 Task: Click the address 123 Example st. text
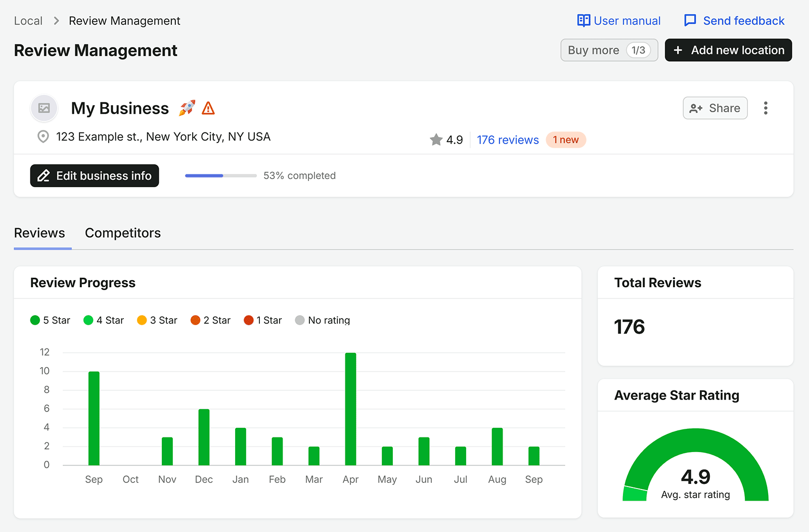point(163,137)
